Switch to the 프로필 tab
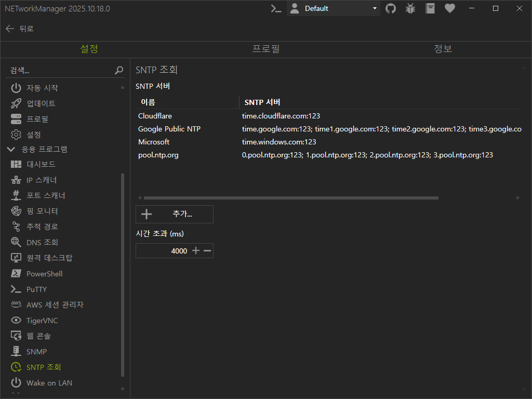This screenshot has height=399, width=532. click(x=266, y=49)
